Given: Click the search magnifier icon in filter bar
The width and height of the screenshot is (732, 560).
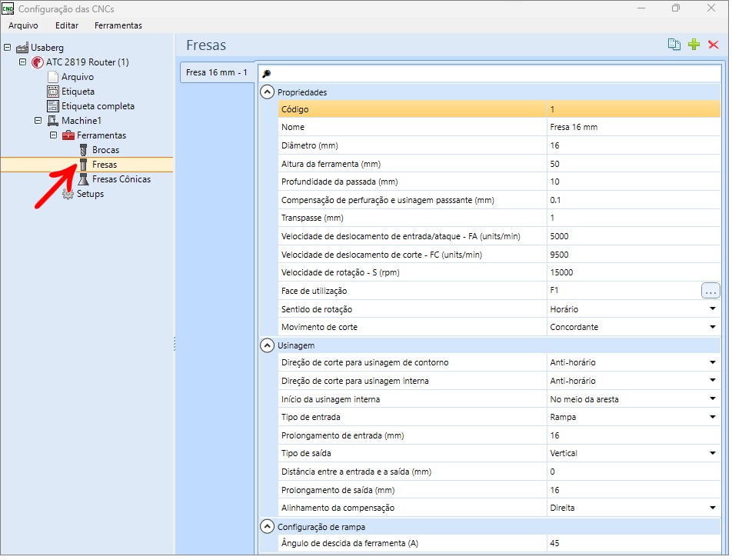Looking at the screenshot, I should pos(267,74).
